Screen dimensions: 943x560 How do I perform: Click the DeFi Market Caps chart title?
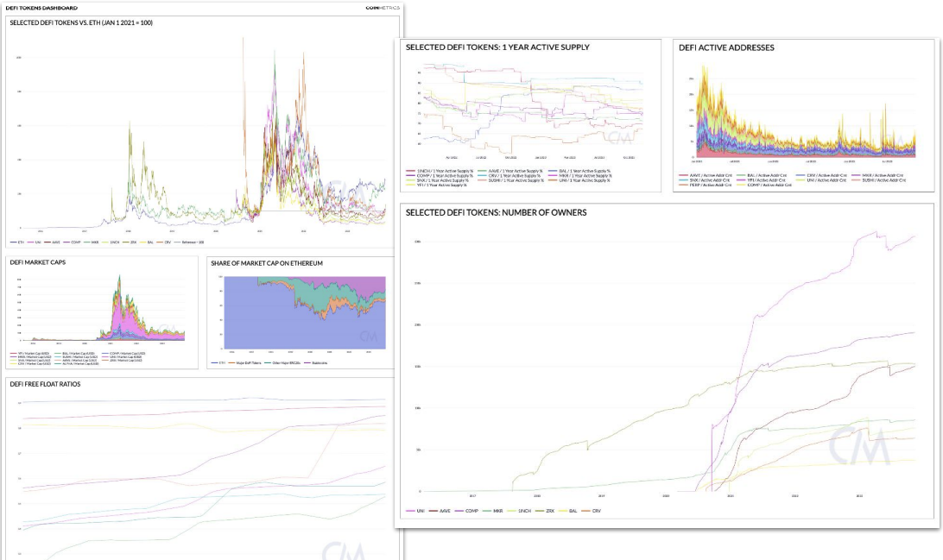point(39,262)
